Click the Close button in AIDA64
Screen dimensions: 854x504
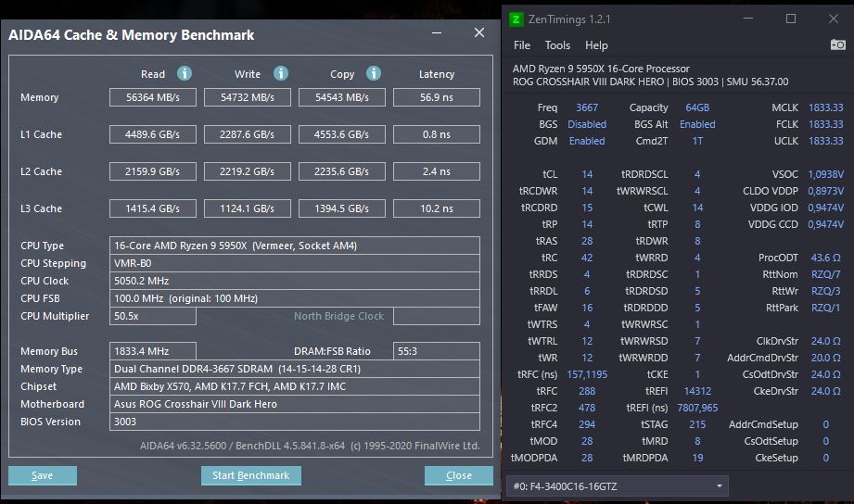pyautogui.click(x=459, y=475)
